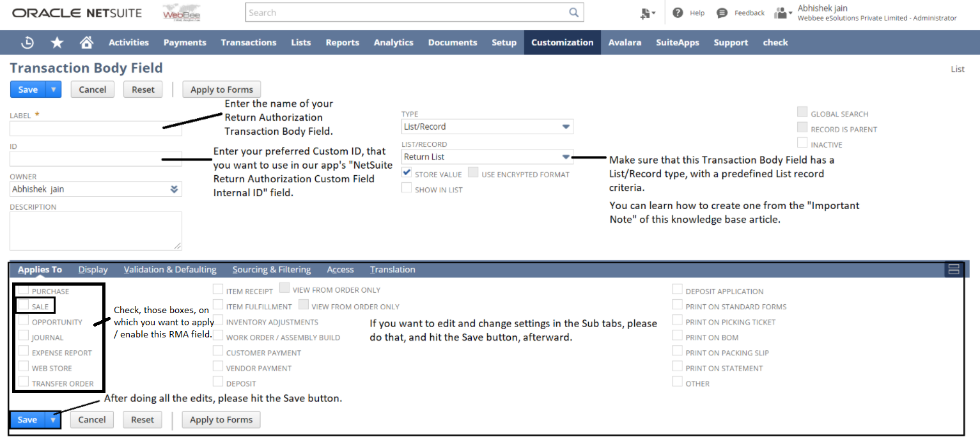
Task: Open the Recent Records clock icon
Action: click(x=27, y=42)
